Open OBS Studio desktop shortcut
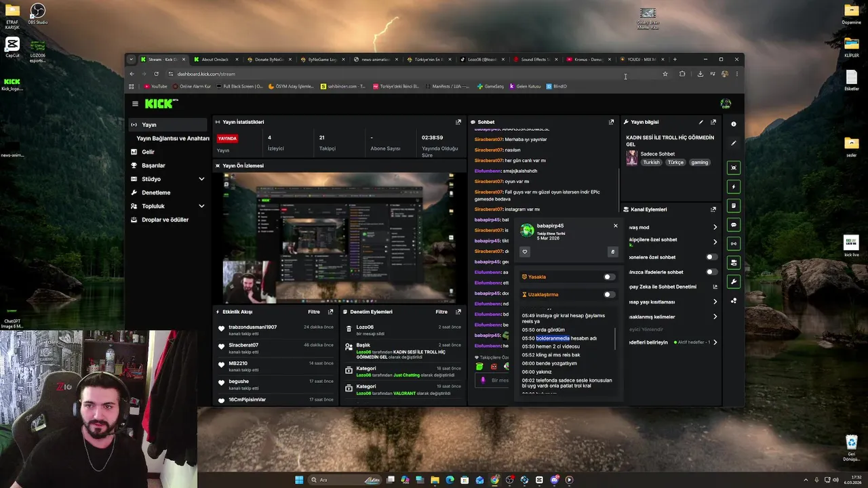Image resolution: width=868 pixels, height=488 pixels. pyautogui.click(x=38, y=14)
